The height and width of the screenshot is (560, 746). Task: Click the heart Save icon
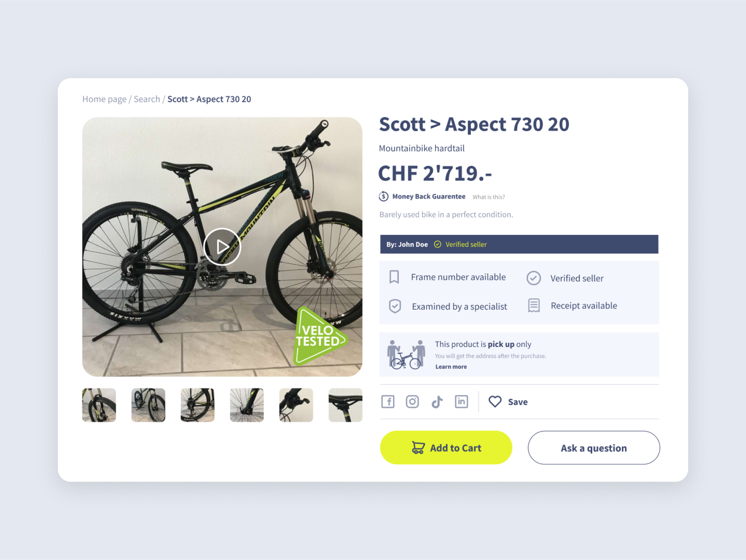pyautogui.click(x=495, y=401)
